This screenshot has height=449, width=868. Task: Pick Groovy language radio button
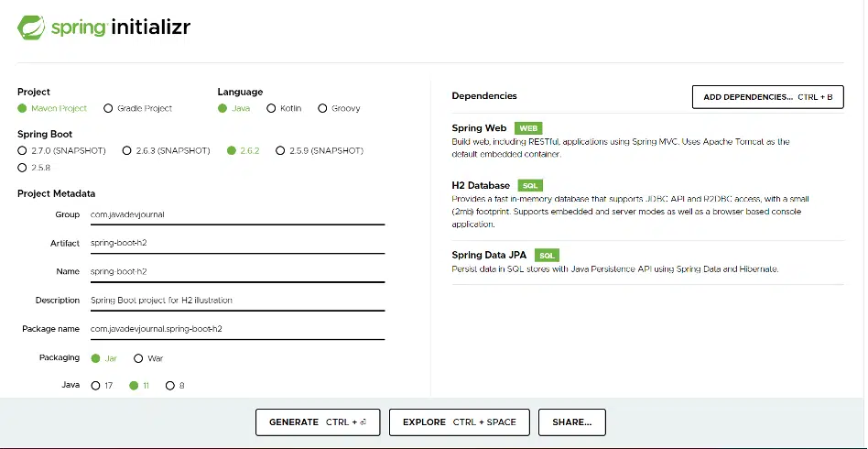pos(322,108)
